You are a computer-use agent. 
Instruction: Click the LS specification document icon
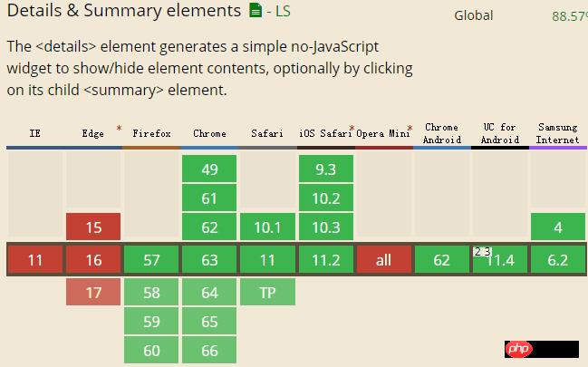pos(255,12)
